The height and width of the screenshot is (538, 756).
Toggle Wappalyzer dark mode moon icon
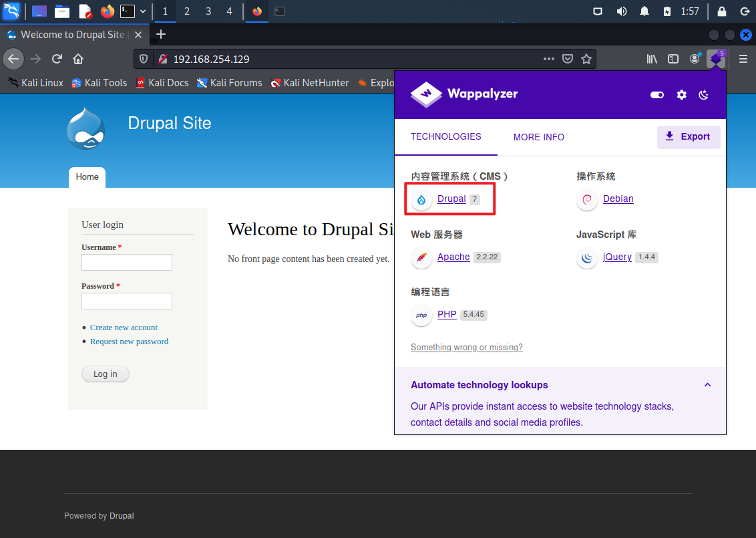tap(703, 95)
